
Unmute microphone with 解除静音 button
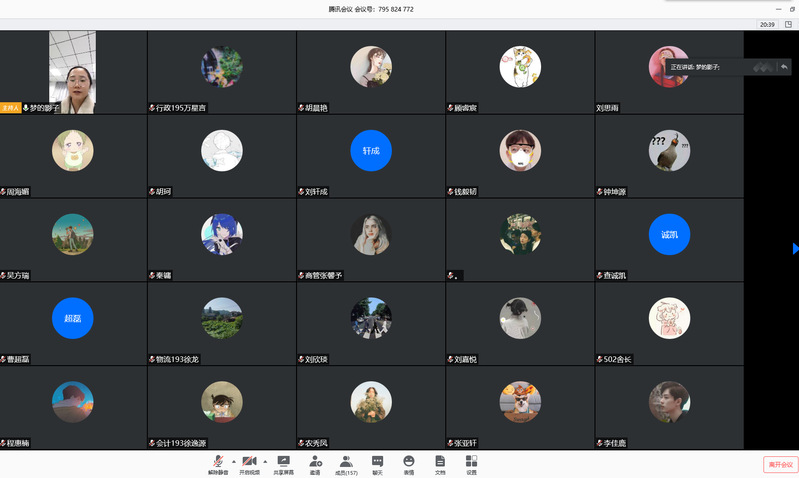pos(217,463)
